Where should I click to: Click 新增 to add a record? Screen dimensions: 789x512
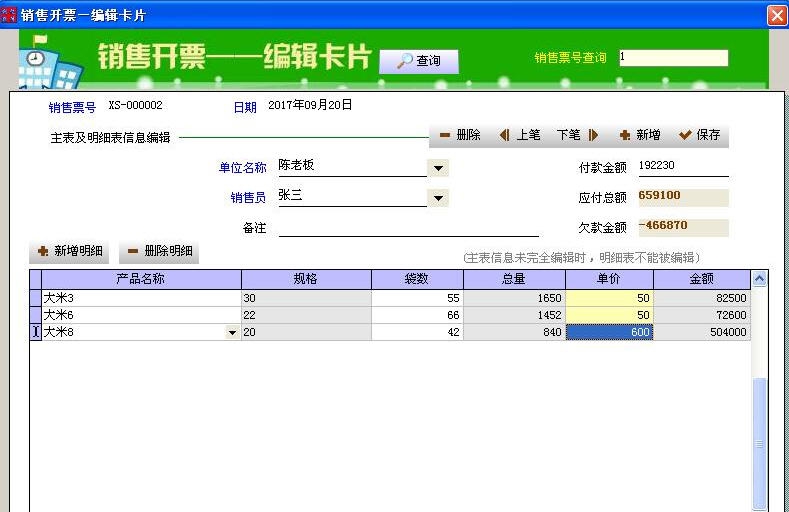point(640,135)
